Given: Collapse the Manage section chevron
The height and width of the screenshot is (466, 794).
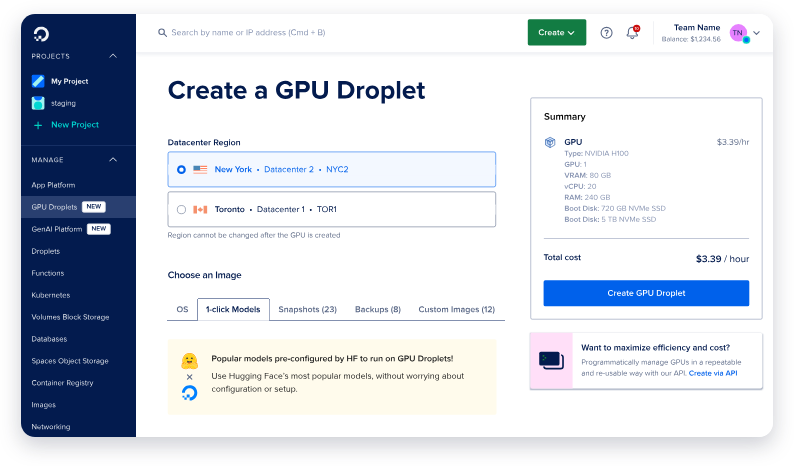Looking at the screenshot, I should pos(113,160).
